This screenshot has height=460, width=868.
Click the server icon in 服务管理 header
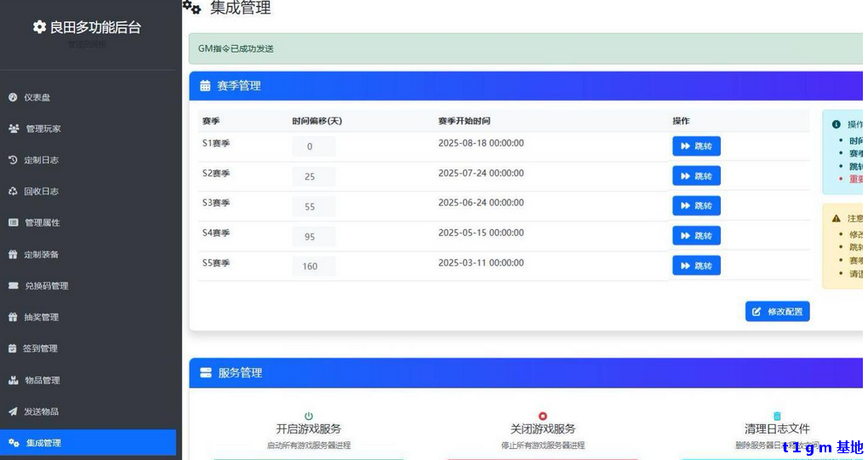(205, 372)
